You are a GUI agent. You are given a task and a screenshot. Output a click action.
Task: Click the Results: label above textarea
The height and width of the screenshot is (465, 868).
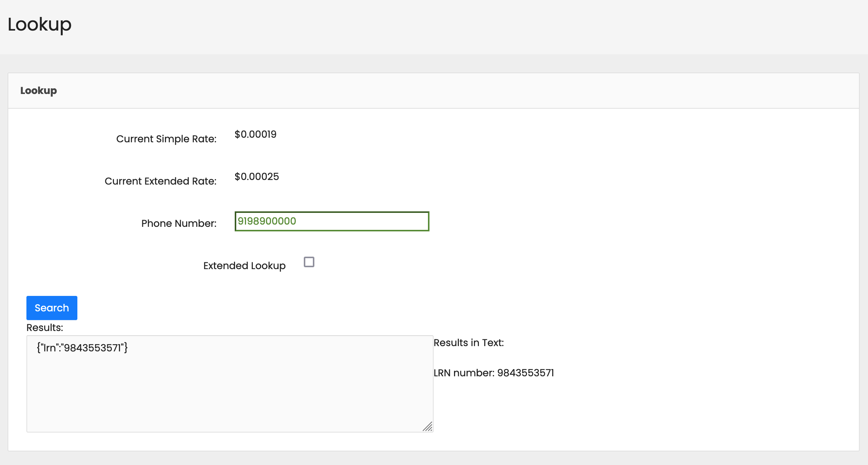click(45, 328)
